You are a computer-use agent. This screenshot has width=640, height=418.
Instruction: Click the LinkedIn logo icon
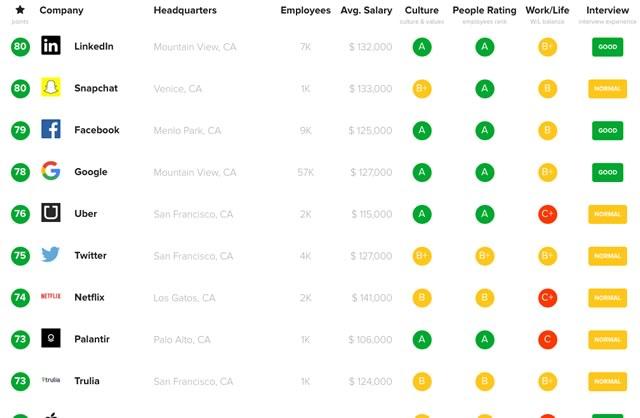tap(51, 46)
